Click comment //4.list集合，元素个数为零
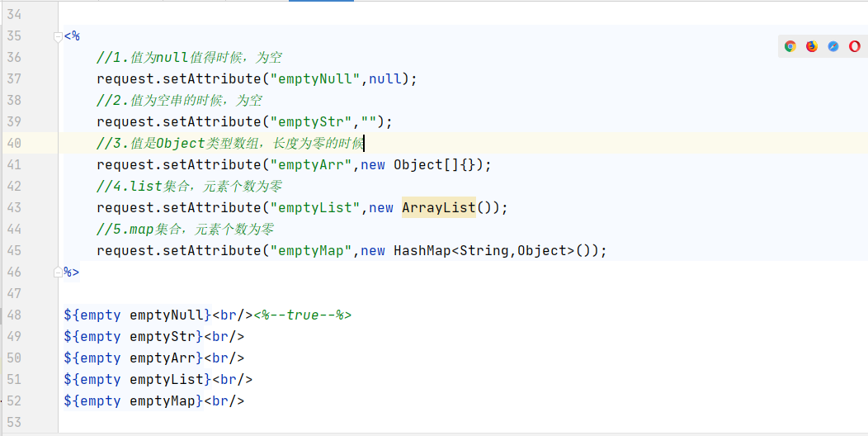This screenshot has height=436, width=868. tap(190, 186)
